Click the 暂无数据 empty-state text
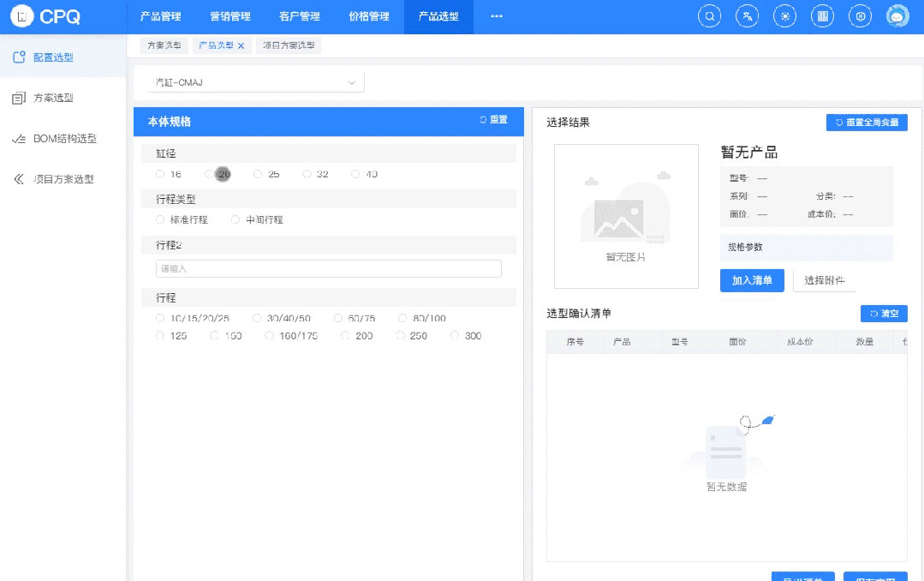Screen dimensions: 924x581 pyautogui.click(x=726, y=487)
